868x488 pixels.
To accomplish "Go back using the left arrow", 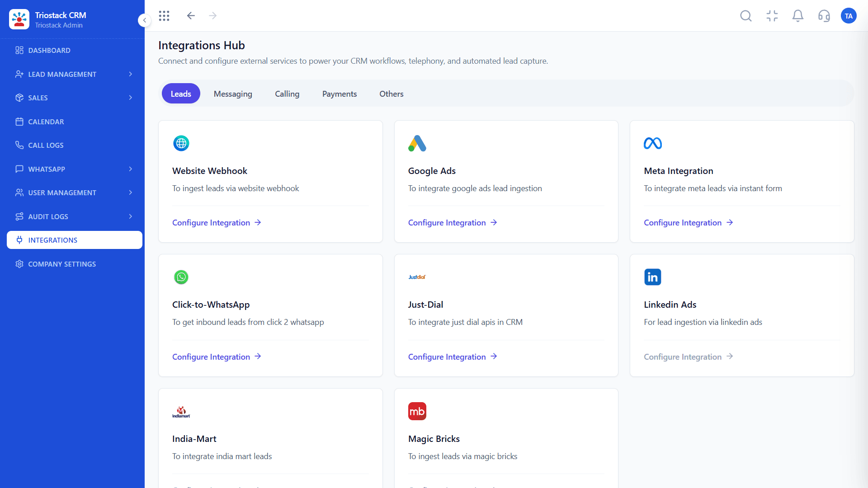I will tap(191, 16).
